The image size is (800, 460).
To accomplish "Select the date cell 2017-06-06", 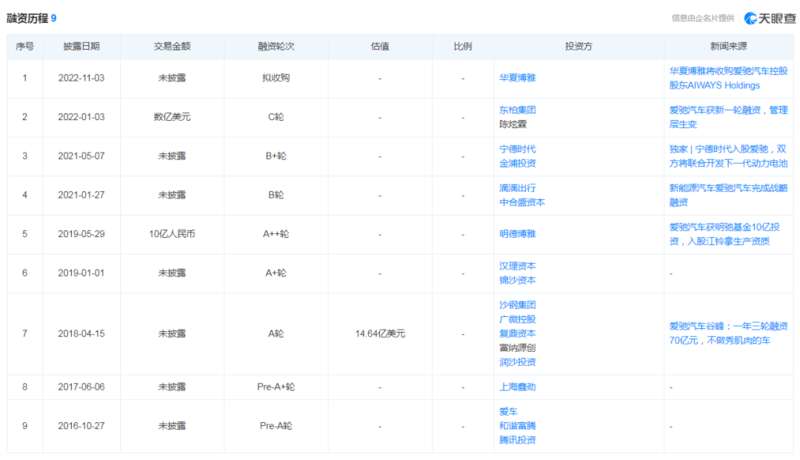I will 81,387.
